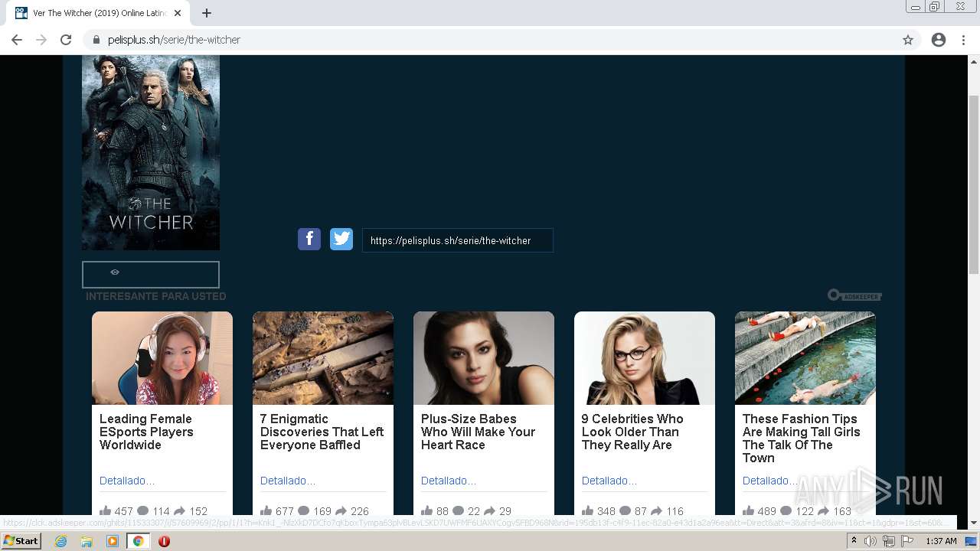Click comment icon showing 122
The image size is (980, 551).
[x=786, y=510]
